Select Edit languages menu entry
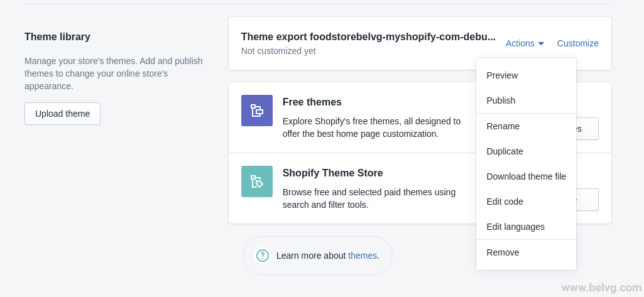This screenshot has width=644, height=297. click(x=526, y=227)
